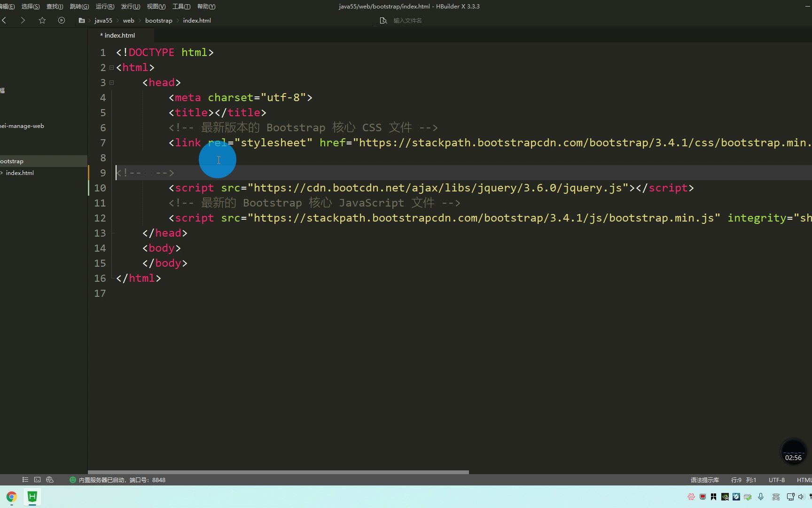
Task: Click 语法提示库 in the status bar
Action: click(704, 480)
